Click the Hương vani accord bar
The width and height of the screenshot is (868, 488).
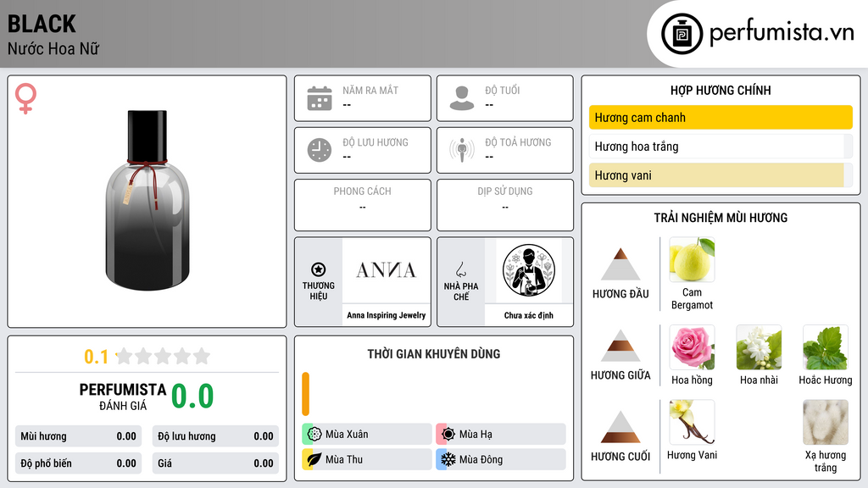tap(721, 175)
